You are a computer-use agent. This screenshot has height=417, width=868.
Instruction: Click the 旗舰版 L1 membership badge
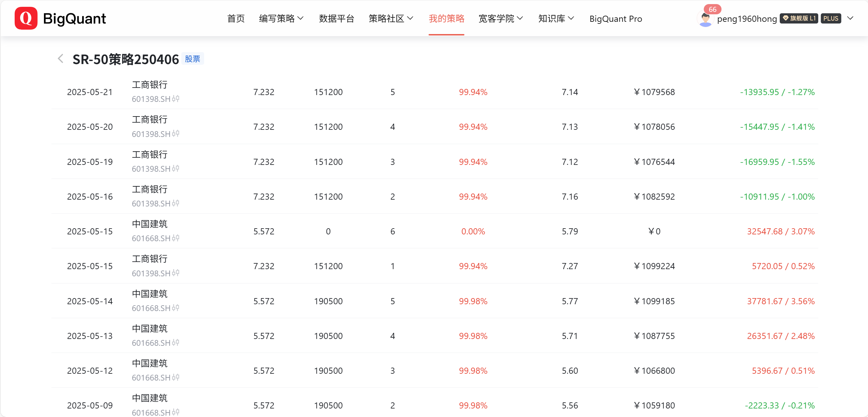[799, 18]
